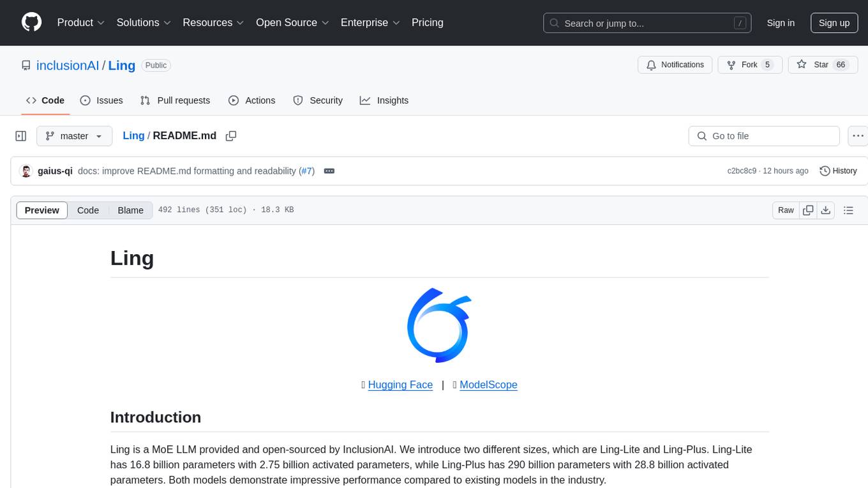
Task: Open the GitHub homepage logo
Action: click(31, 22)
